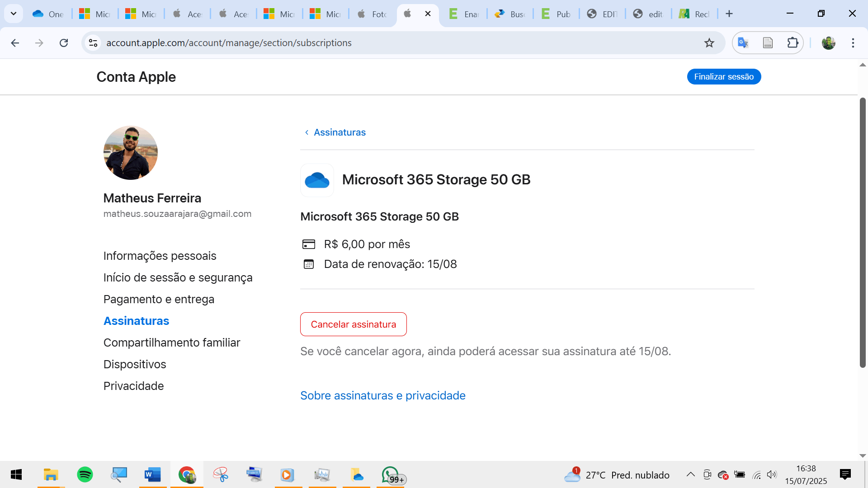Click the Conta Apple heading
This screenshot has height=488, width=868.
(136, 77)
